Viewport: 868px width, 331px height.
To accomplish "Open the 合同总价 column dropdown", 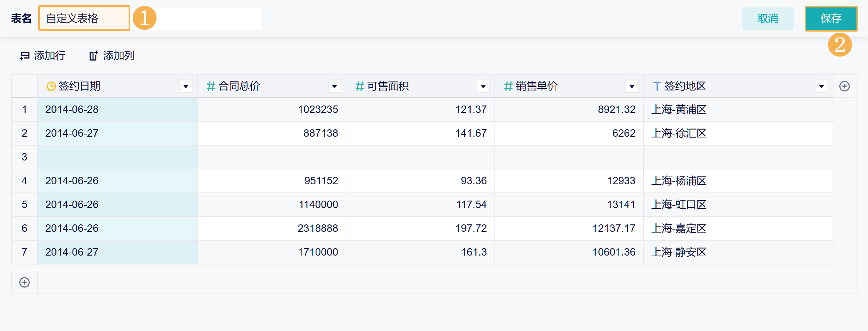I will click(x=334, y=87).
